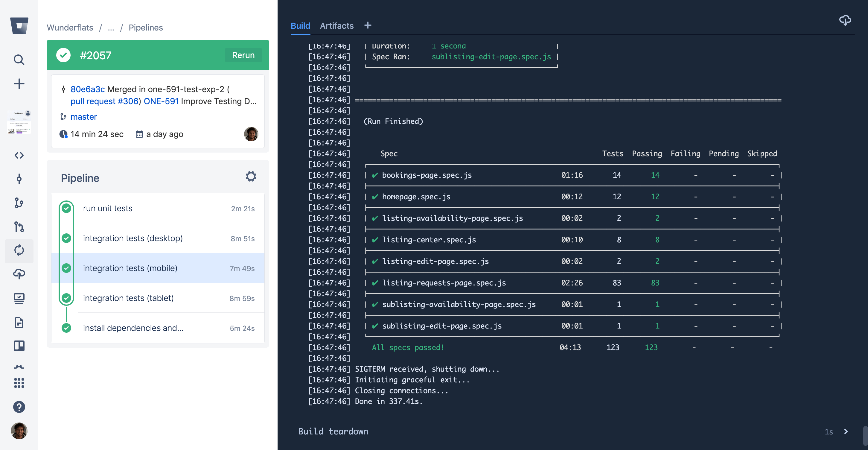Open the Pull requests sidebar icon
The width and height of the screenshot is (868, 450).
point(19,226)
